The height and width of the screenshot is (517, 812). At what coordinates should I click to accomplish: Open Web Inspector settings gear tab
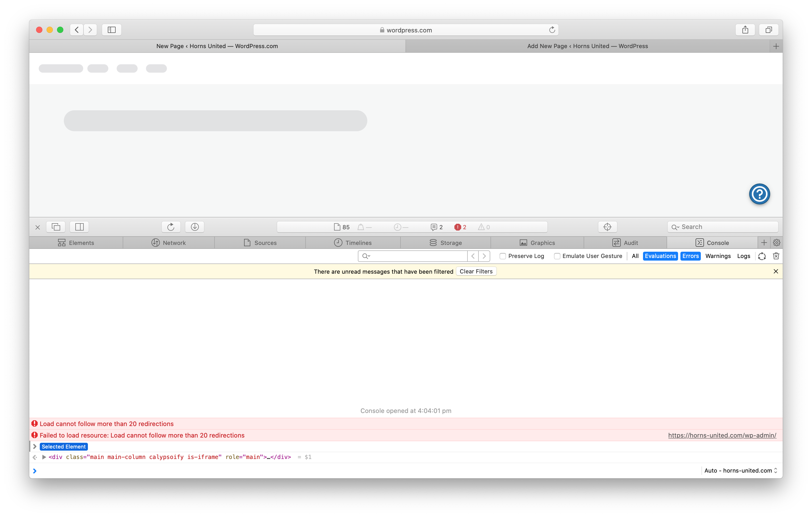(x=777, y=243)
